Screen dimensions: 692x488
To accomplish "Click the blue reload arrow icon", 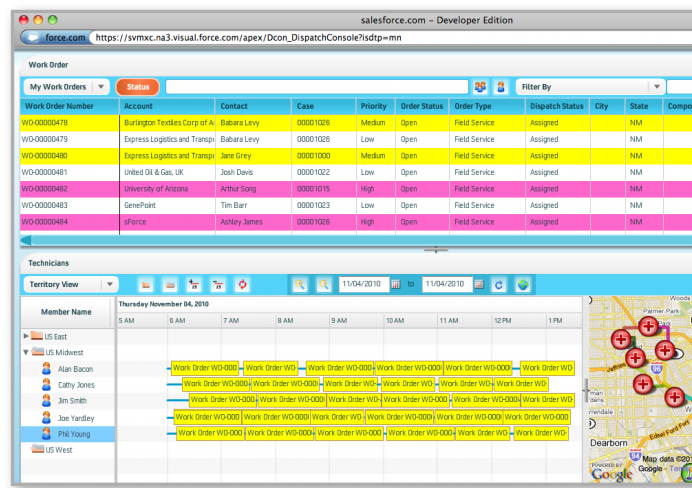I will tap(499, 285).
